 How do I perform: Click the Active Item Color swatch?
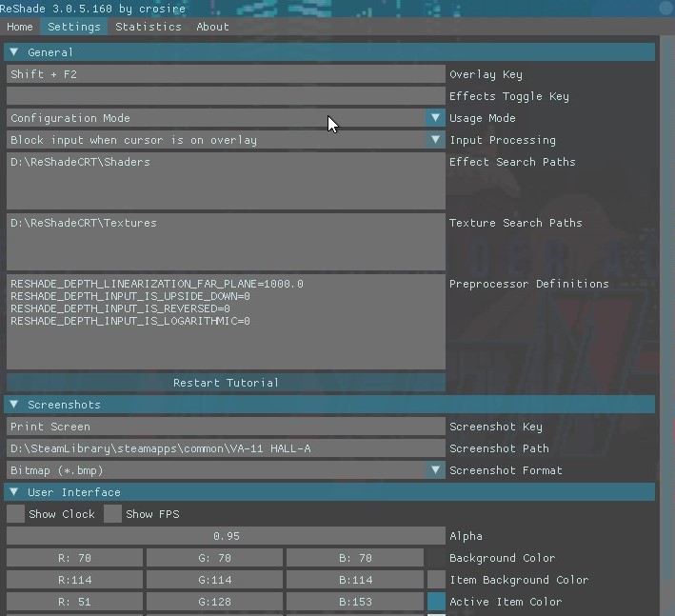pyautogui.click(x=436, y=602)
